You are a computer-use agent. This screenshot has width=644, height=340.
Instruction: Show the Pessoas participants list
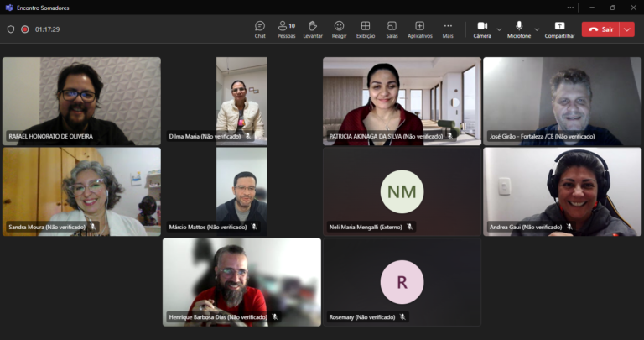click(286, 29)
